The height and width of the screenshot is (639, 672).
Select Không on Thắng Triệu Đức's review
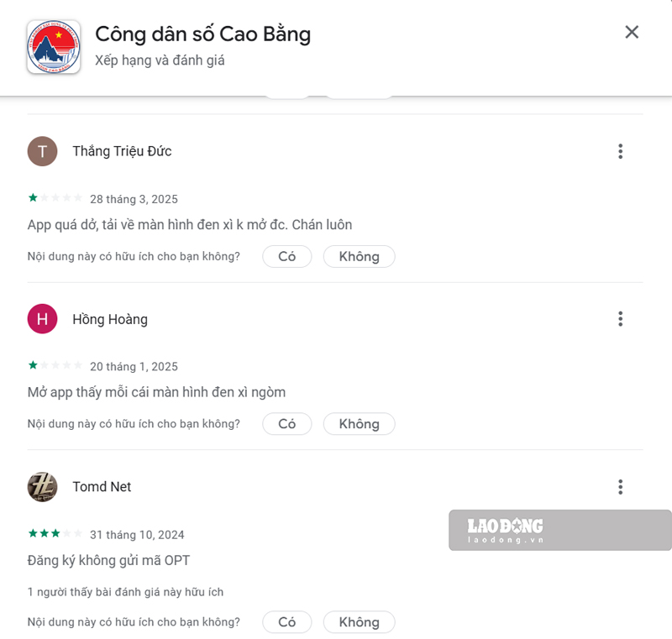coord(360,256)
